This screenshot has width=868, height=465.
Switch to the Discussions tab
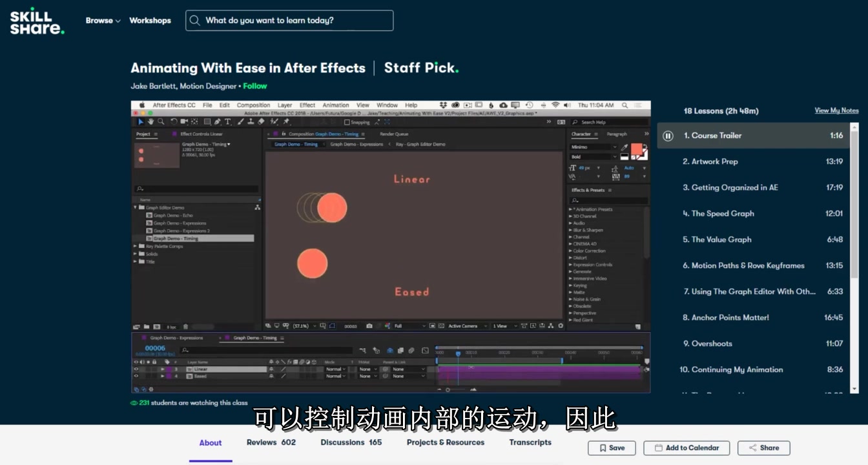point(351,442)
